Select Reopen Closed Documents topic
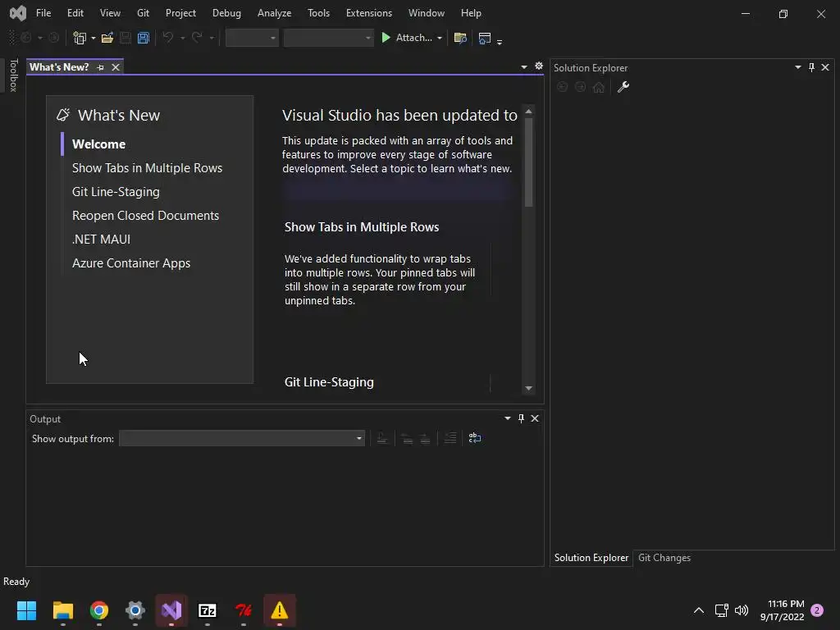Screen dimensions: 840x630 tap(146, 216)
